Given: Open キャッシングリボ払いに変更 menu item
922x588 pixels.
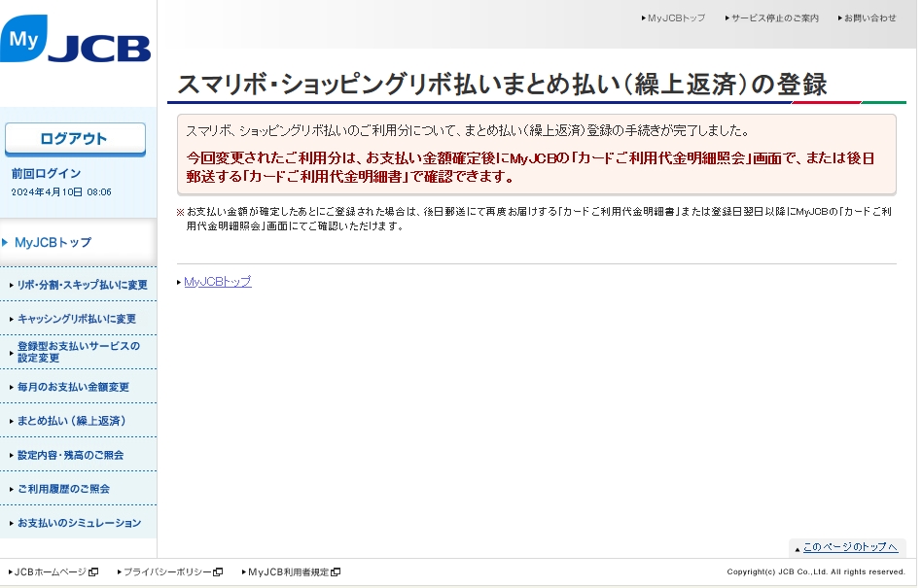Looking at the screenshot, I should point(77,319).
